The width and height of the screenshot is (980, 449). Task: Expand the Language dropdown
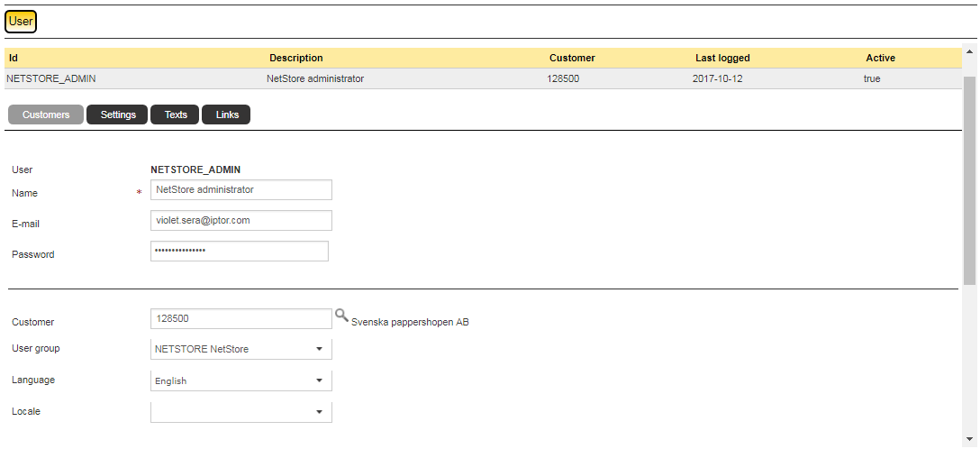(x=241, y=380)
